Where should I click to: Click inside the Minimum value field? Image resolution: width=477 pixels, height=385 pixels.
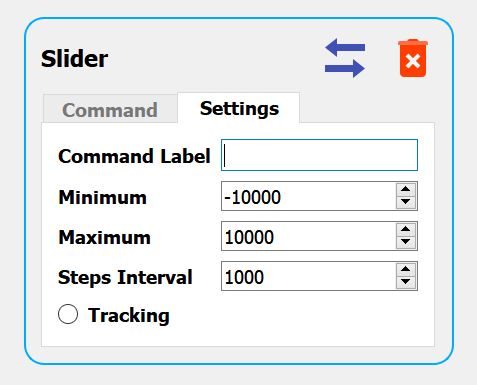(309, 196)
